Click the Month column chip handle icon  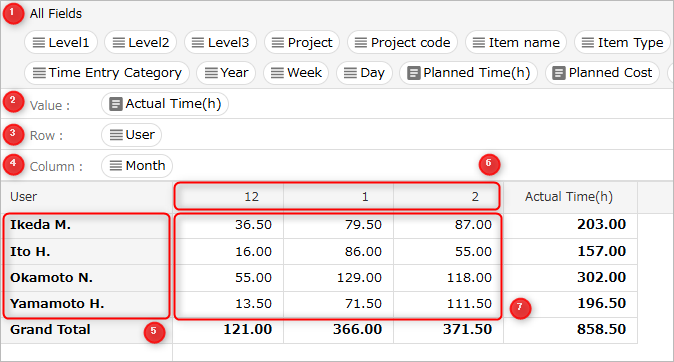pyautogui.click(x=116, y=166)
